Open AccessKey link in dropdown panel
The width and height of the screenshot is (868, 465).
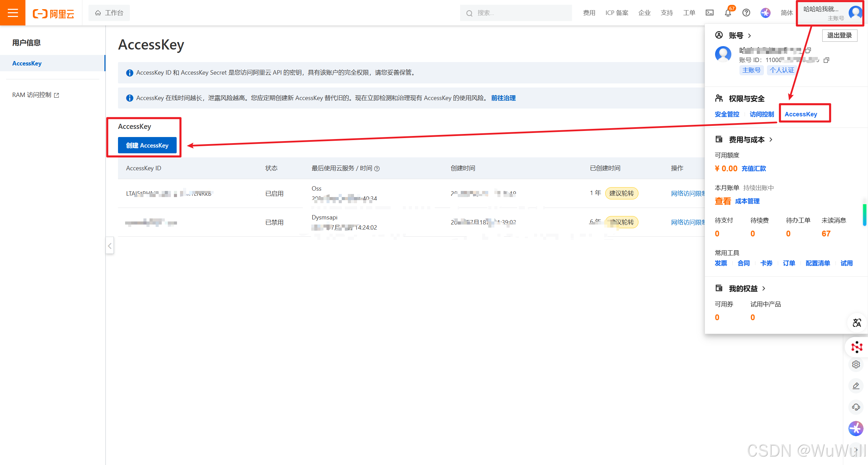coord(801,114)
